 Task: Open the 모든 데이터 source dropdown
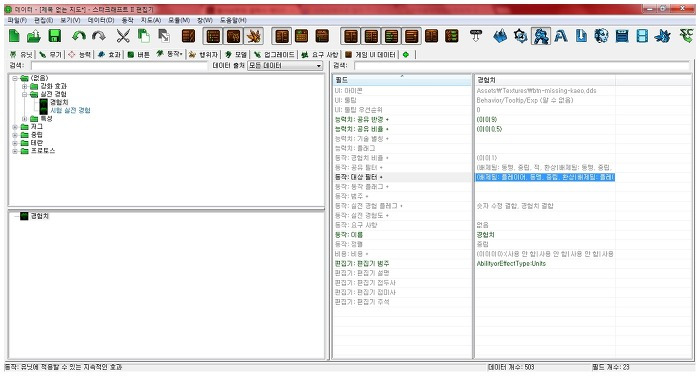pyautogui.click(x=285, y=66)
